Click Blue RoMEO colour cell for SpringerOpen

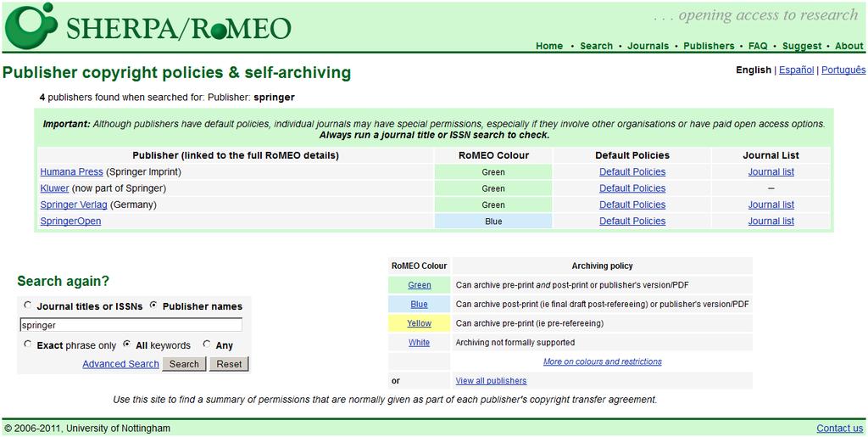(x=493, y=221)
